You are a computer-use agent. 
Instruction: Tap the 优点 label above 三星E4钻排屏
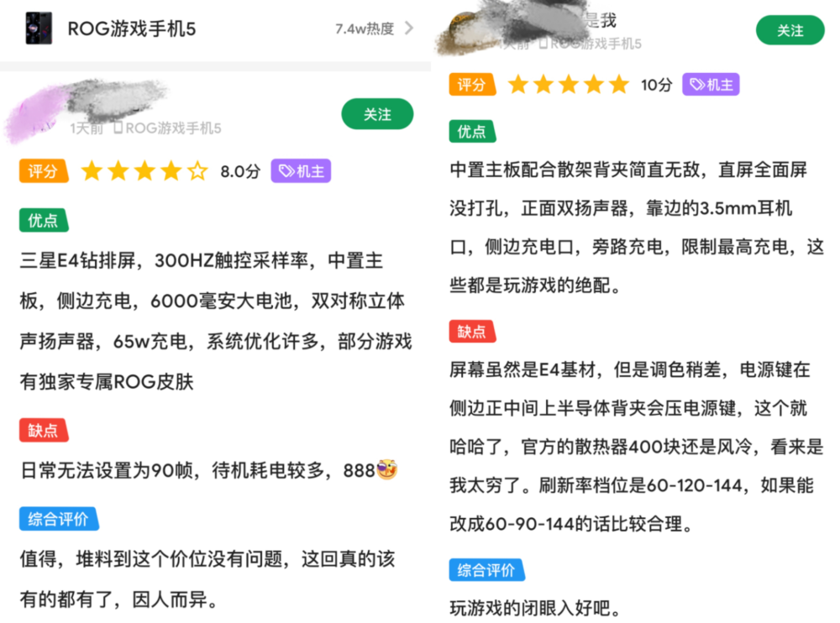coord(44,220)
